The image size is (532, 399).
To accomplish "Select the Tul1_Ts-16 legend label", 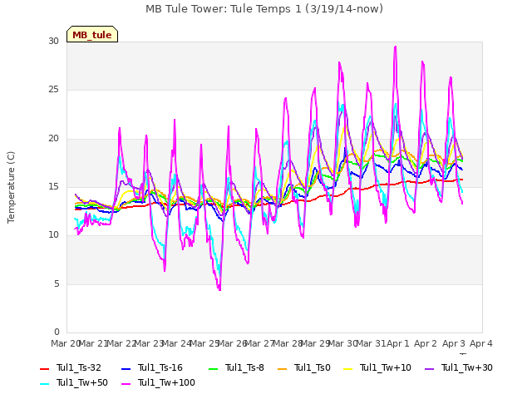I will click(160, 367).
